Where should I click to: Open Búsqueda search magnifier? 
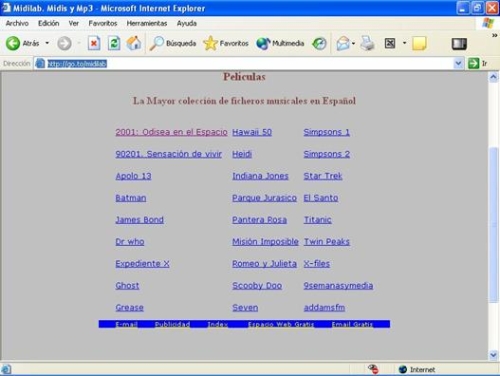click(173, 43)
